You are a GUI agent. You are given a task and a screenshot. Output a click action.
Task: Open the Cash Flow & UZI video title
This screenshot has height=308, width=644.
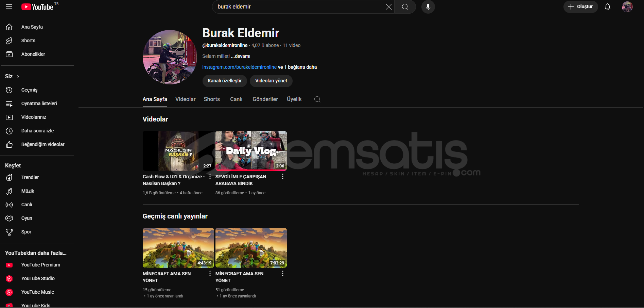click(x=174, y=180)
